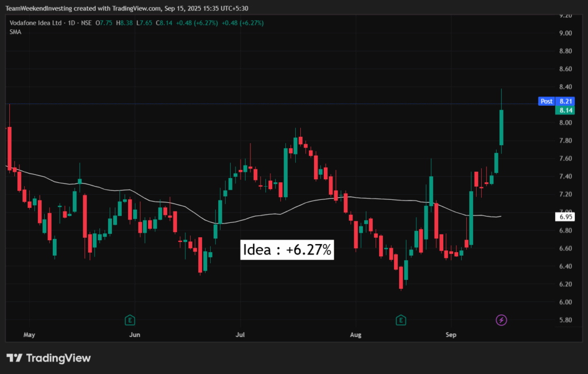The width and height of the screenshot is (588, 374).
Task: Click the May label on time axis
Action: click(x=29, y=334)
